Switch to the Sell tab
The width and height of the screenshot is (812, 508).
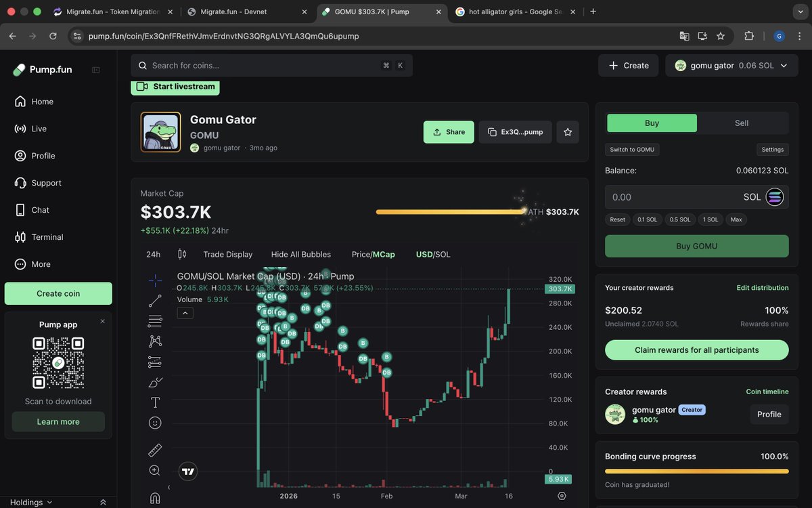pos(742,123)
